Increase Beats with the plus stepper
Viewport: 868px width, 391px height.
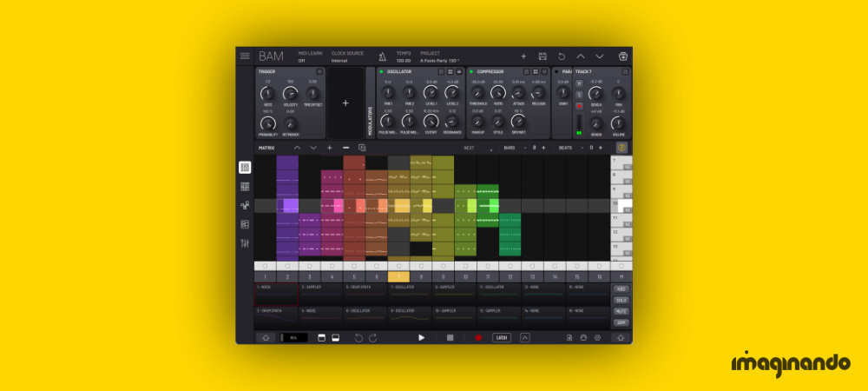(601, 148)
